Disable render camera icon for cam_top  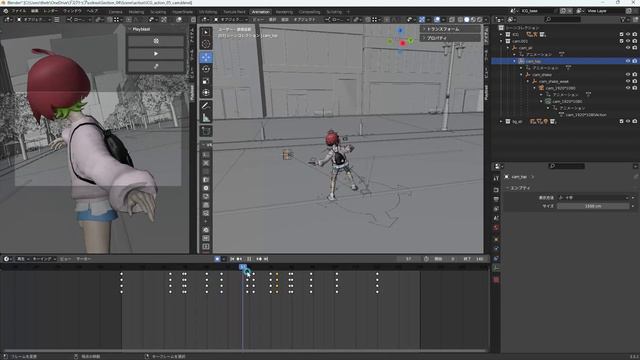point(635,61)
